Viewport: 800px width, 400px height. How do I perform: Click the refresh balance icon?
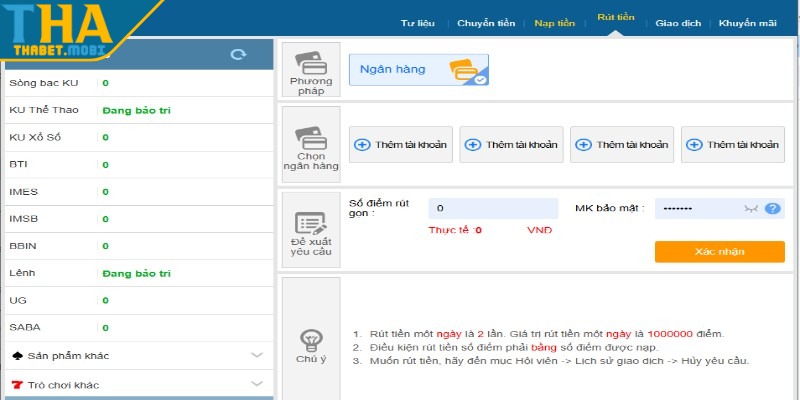pyautogui.click(x=237, y=55)
